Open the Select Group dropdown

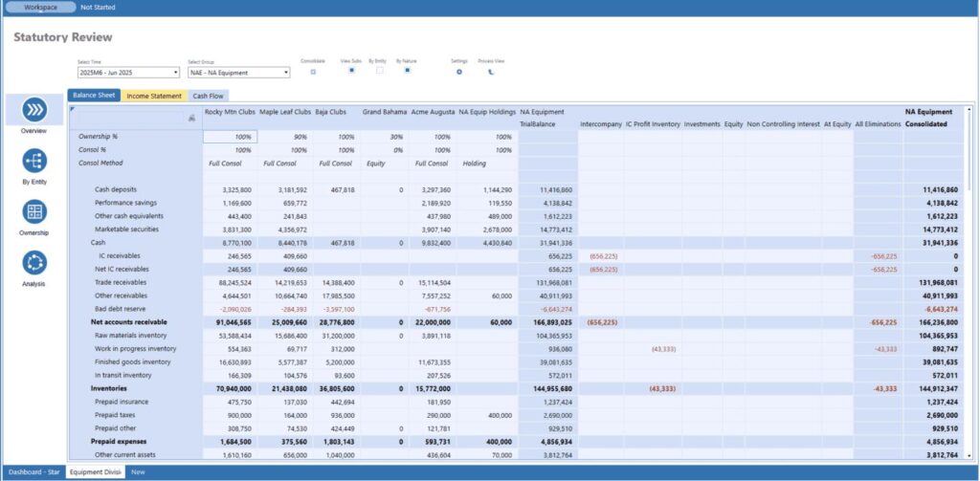coord(238,73)
